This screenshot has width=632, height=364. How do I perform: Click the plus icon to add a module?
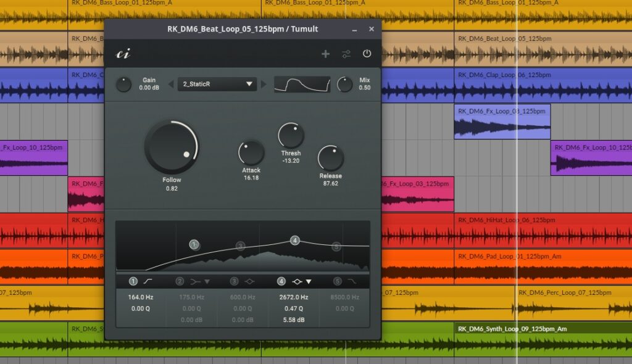[x=326, y=54]
